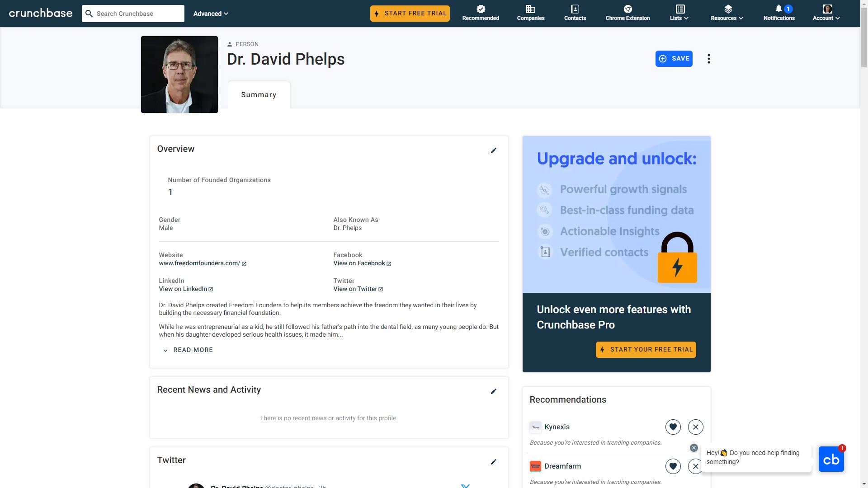
Task: Click the Upgrade and unlock banner
Action: pos(617,215)
